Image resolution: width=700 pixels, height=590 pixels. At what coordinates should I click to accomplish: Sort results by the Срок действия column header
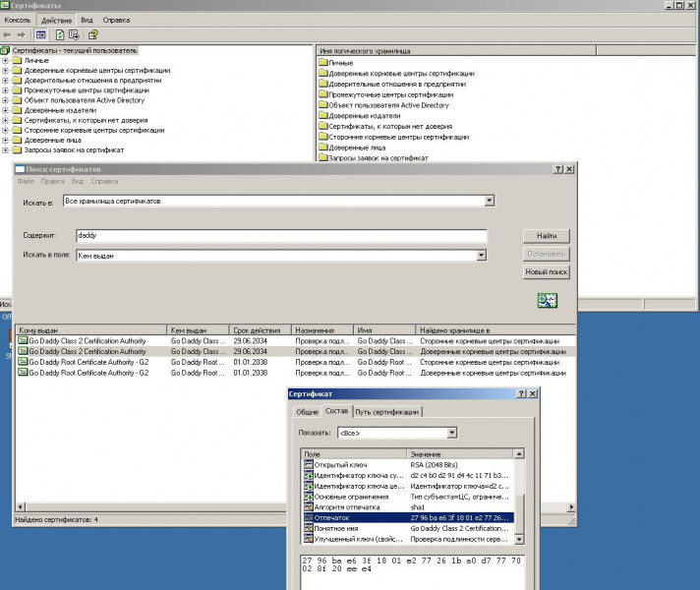point(261,330)
